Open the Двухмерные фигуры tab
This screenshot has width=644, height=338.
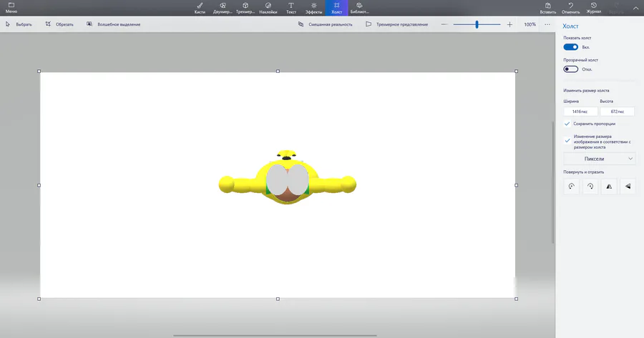[223, 8]
